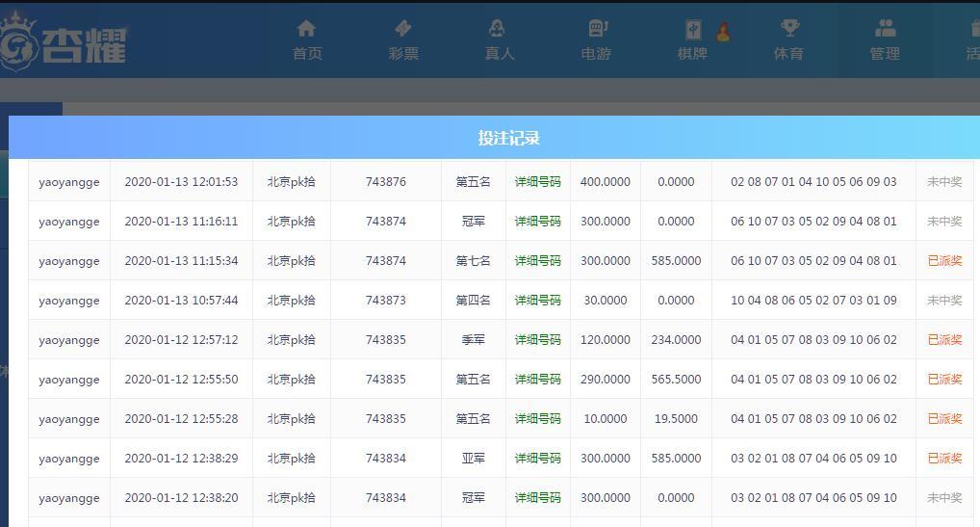Viewport: 980px width, 527px height.
Task: Click the 投注记录 dialog title
Action: coord(508,138)
